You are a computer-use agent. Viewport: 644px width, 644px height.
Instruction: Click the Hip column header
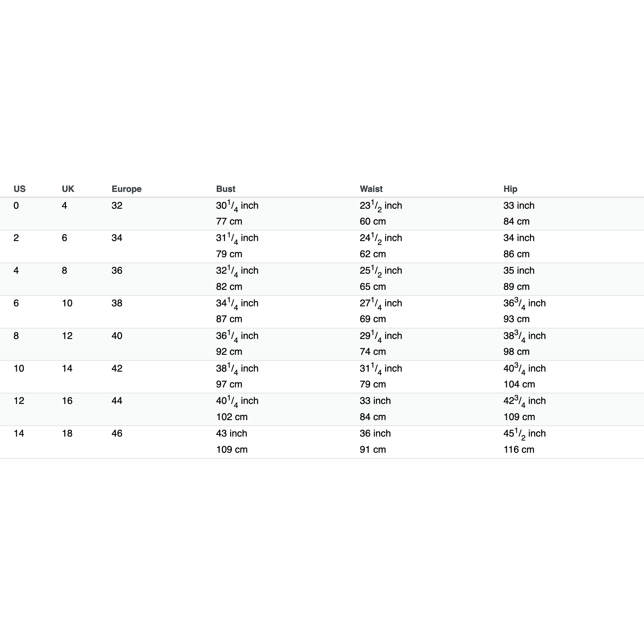tap(510, 189)
